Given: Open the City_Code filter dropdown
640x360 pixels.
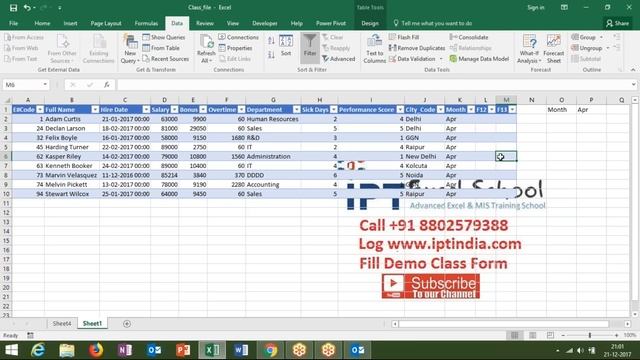Looking at the screenshot, I should [x=440, y=110].
